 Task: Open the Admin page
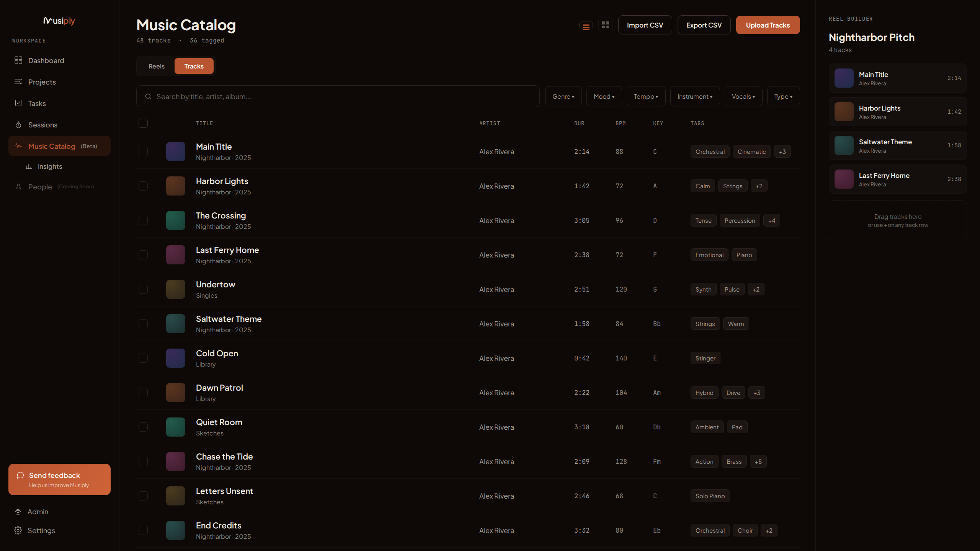click(x=59, y=512)
